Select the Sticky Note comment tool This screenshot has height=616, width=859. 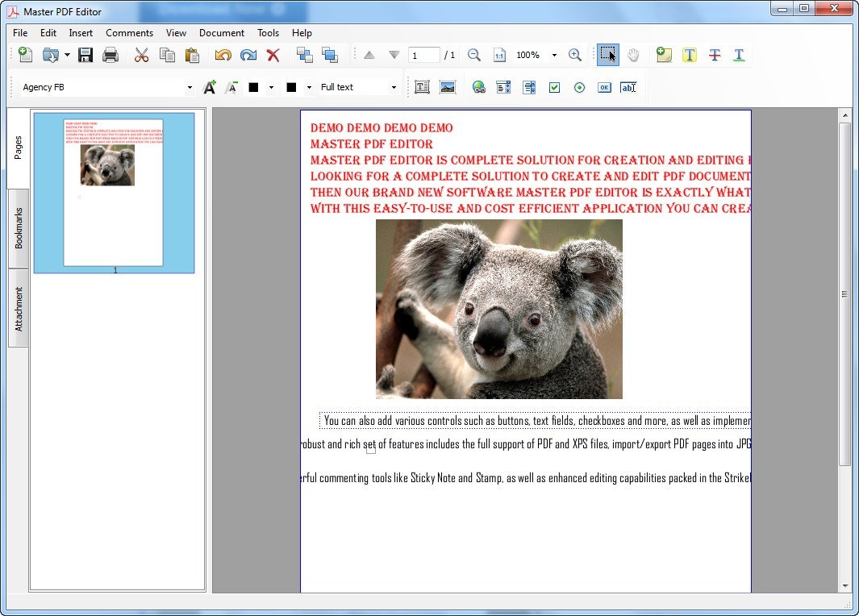click(664, 55)
